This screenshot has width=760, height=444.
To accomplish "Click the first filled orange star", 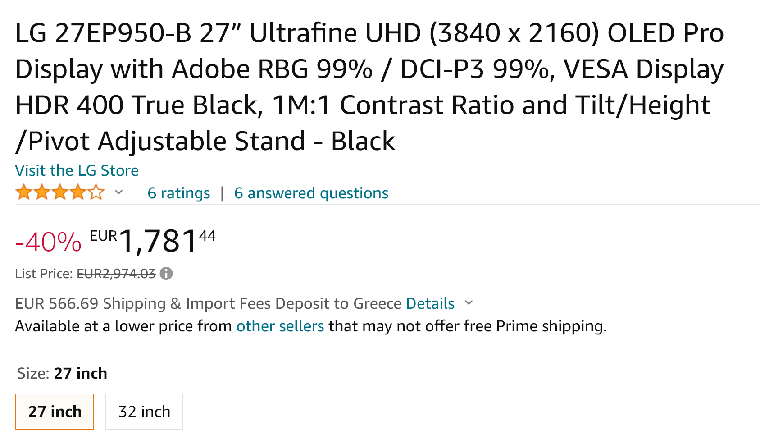I will 23,192.
